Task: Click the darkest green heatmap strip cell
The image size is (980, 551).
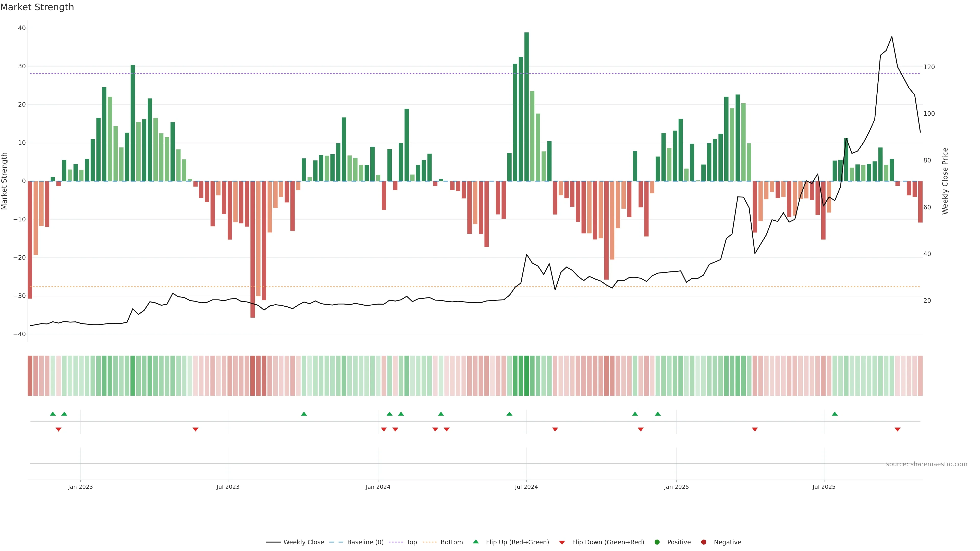Action: tap(526, 376)
